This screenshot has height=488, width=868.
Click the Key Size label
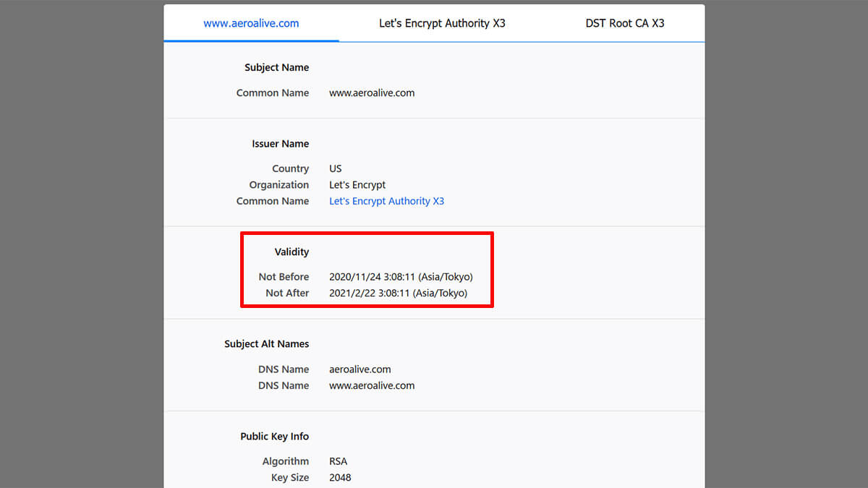289,477
